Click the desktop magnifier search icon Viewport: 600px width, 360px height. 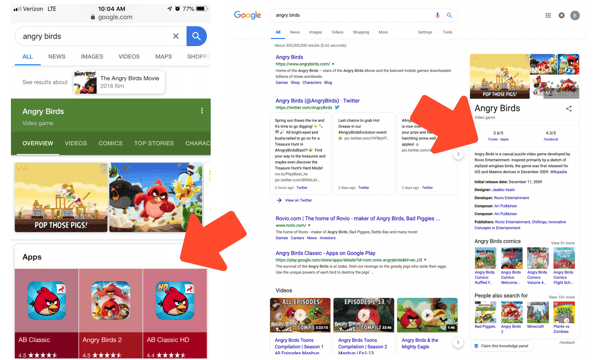coord(449,15)
